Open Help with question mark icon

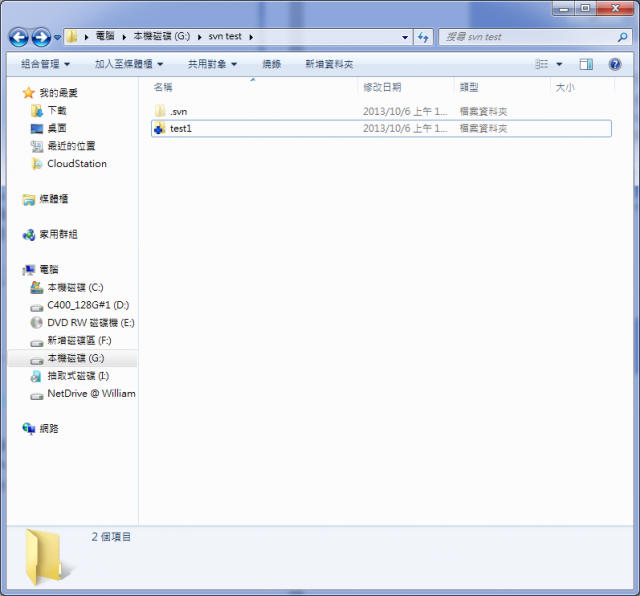[x=615, y=64]
